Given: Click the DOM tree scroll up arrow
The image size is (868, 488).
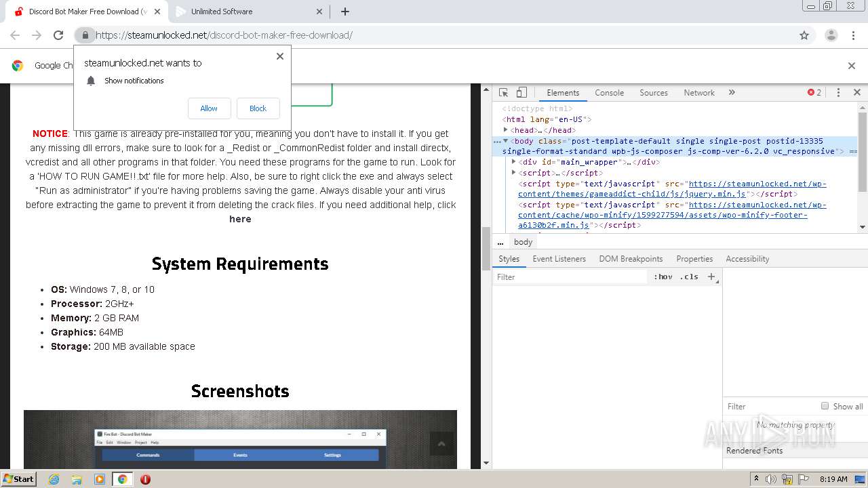Looking at the screenshot, I should tap(863, 108).
